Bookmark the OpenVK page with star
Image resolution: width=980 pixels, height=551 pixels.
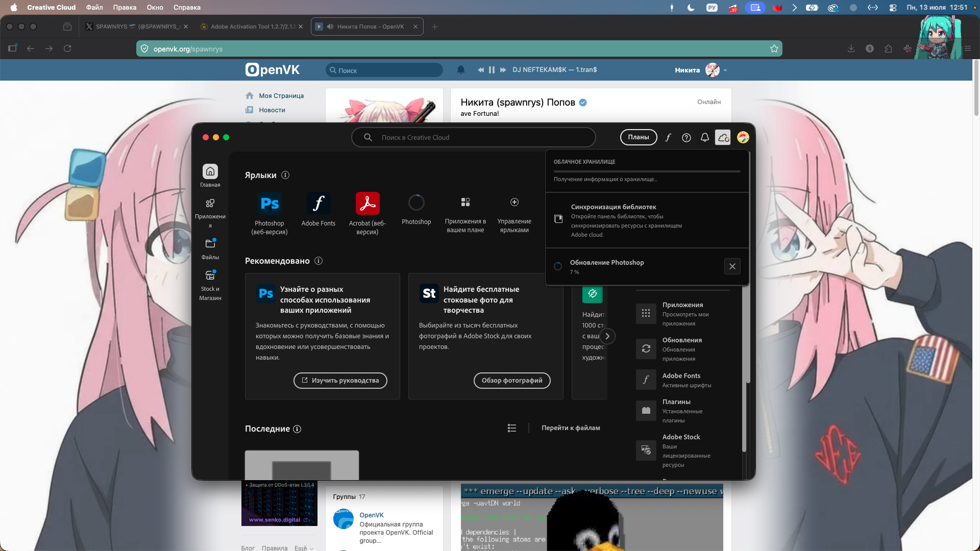click(x=774, y=48)
